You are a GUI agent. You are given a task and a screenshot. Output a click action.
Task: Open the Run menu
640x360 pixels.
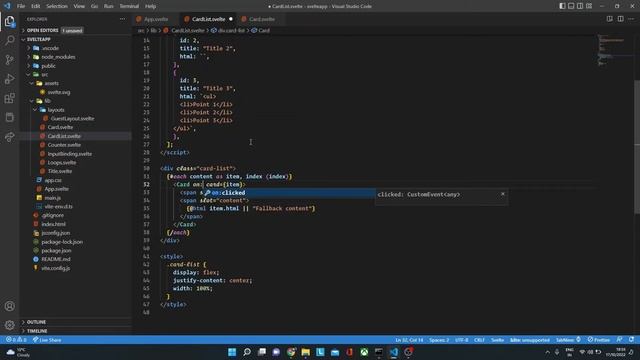pyautogui.click(x=109, y=6)
